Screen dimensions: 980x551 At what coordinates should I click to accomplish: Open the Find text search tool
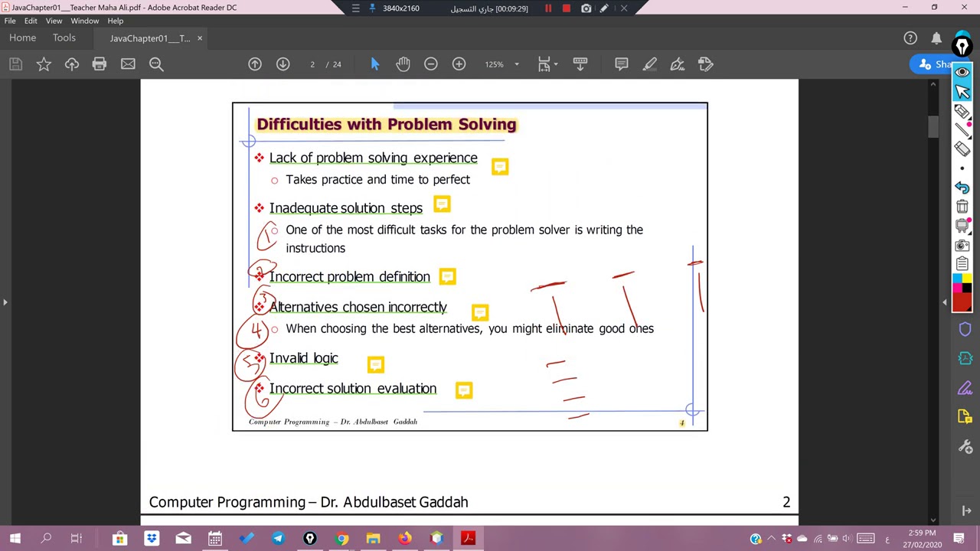coord(156,64)
